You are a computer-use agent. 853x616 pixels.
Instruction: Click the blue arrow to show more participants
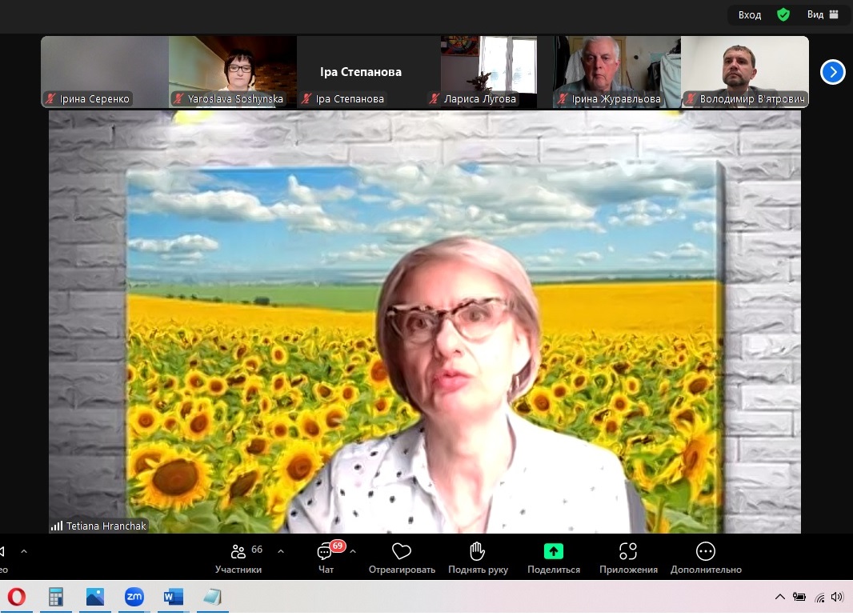click(832, 72)
